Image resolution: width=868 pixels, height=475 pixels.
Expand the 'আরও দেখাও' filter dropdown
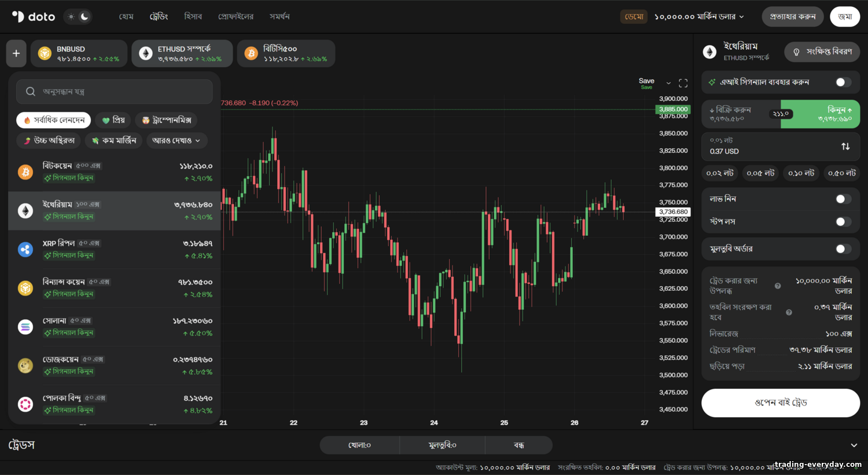click(x=176, y=141)
